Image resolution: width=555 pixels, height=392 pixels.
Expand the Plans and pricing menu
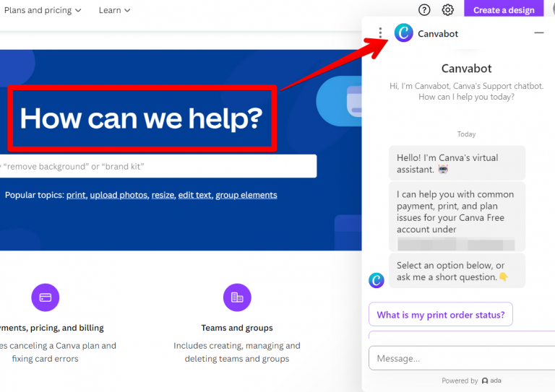43,10
